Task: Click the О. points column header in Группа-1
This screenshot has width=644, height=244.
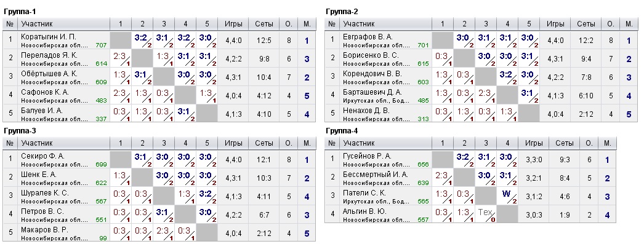Action: pyautogui.click(x=289, y=24)
